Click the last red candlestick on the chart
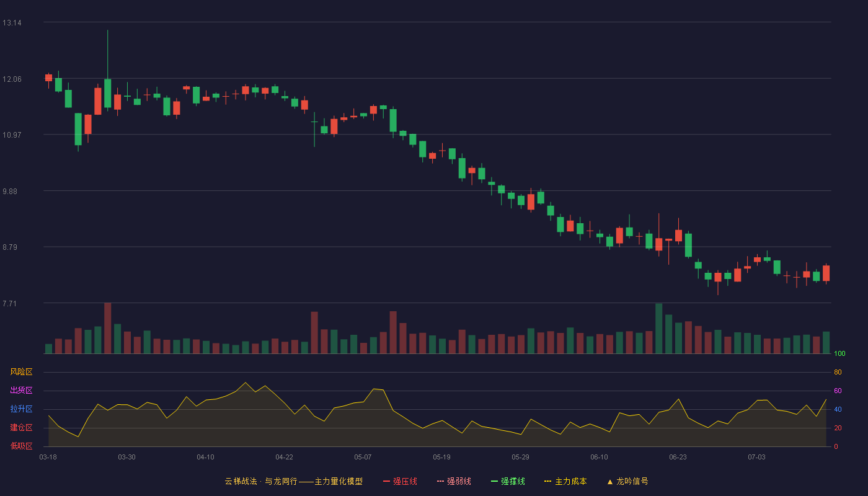 tap(826, 273)
